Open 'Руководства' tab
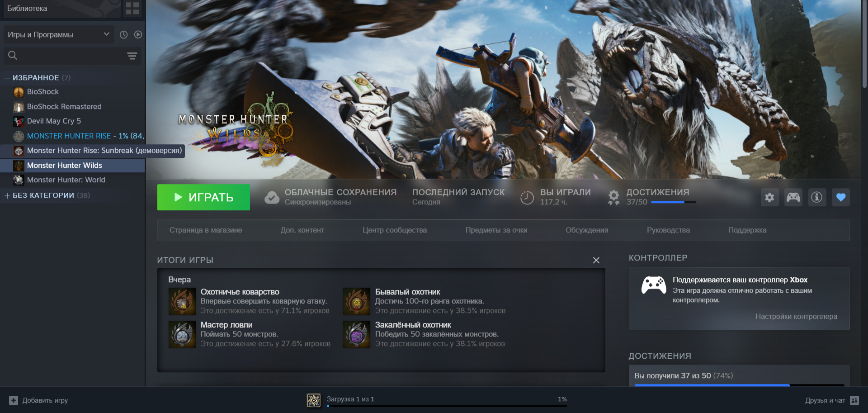The image size is (868, 413). (668, 230)
